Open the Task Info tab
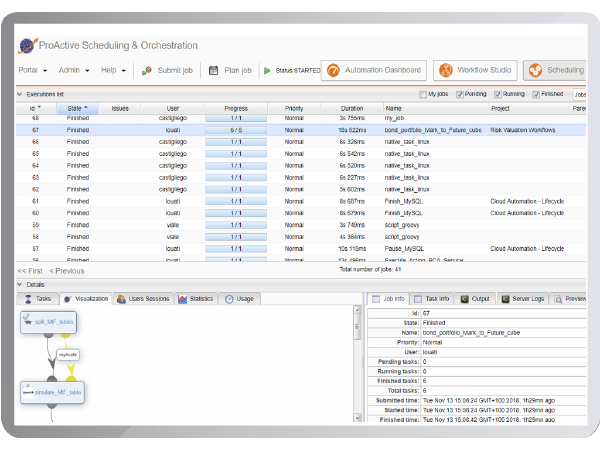Image resolution: width=600 pixels, height=450 pixels. 432,299
